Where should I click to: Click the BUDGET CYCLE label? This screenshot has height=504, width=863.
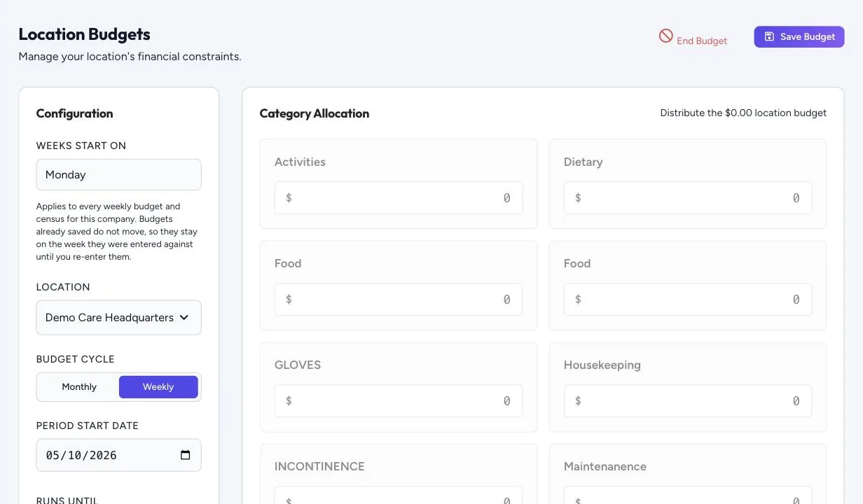pyautogui.click(x=75, y=359)
